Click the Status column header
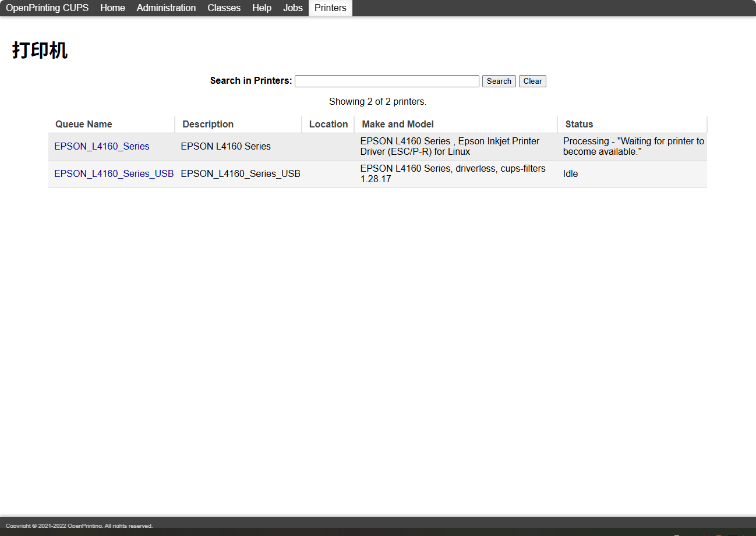Image resolution: width=756 pixels, height=536 pixels. (x=579, y=124)
